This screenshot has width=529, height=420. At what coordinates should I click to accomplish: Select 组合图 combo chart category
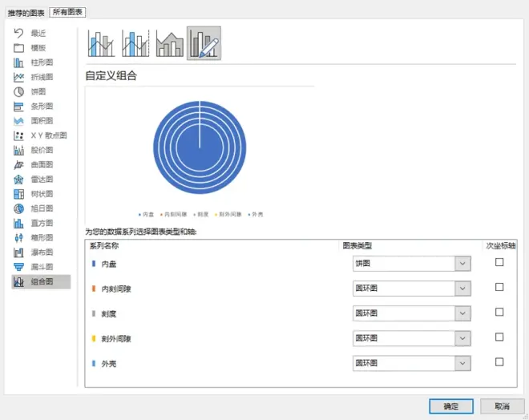click(41, 281)
